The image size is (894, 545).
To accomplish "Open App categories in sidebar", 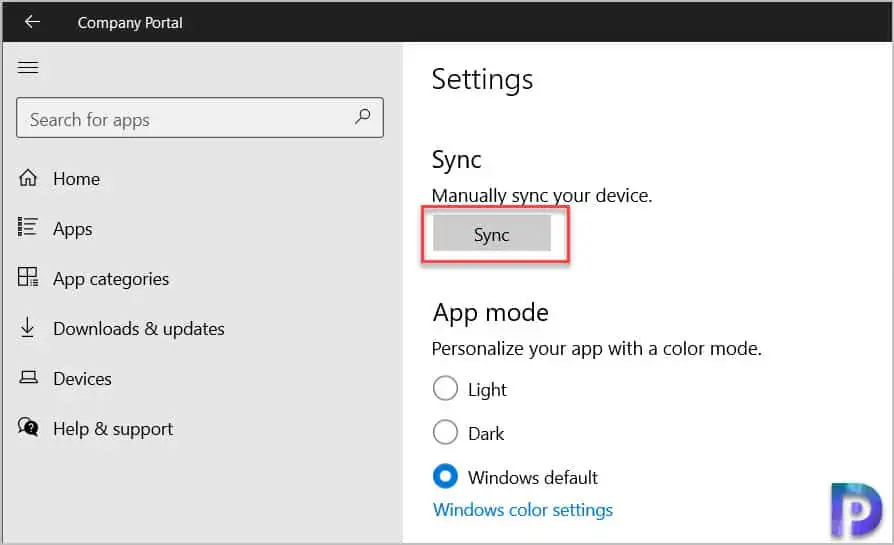I will [x=111, y=279].
